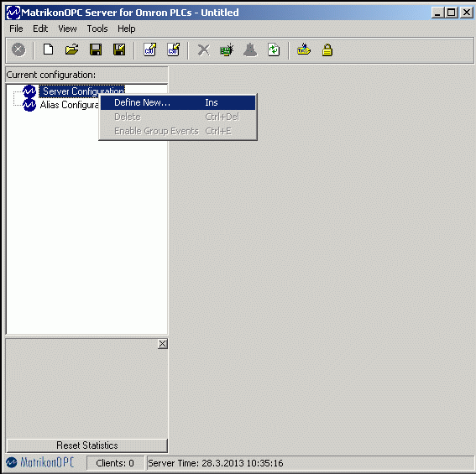Click the Current configuration label
476x474 pixels.
tap(51, 75)
